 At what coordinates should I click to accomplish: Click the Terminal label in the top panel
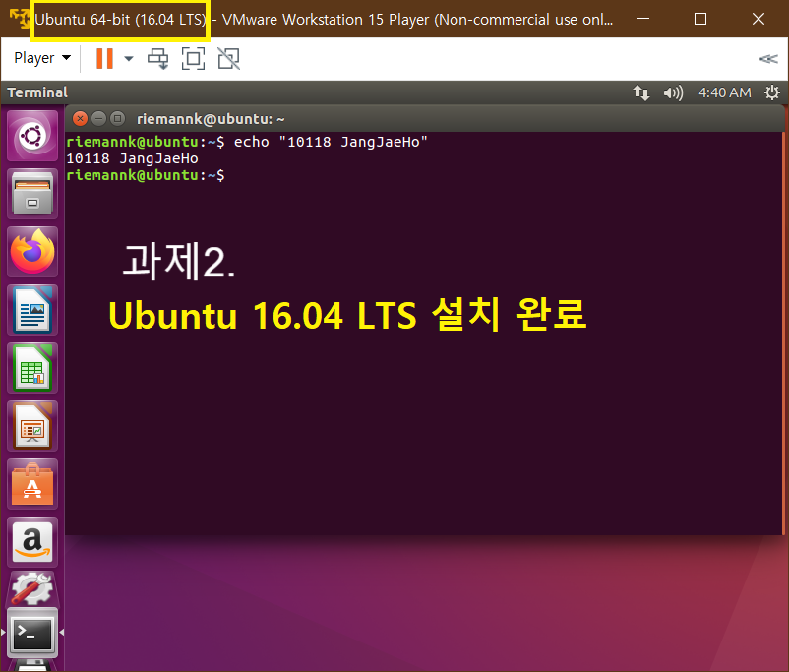37,92
